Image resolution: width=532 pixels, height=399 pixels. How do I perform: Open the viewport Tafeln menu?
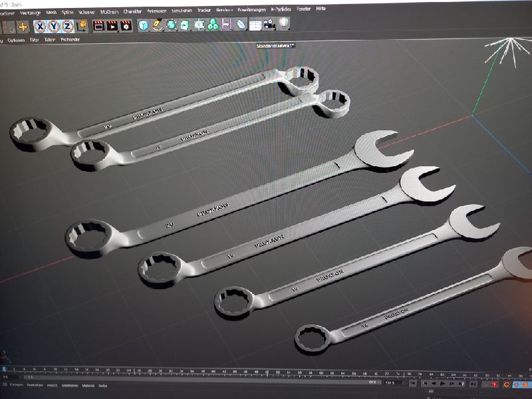coord(50,40)
